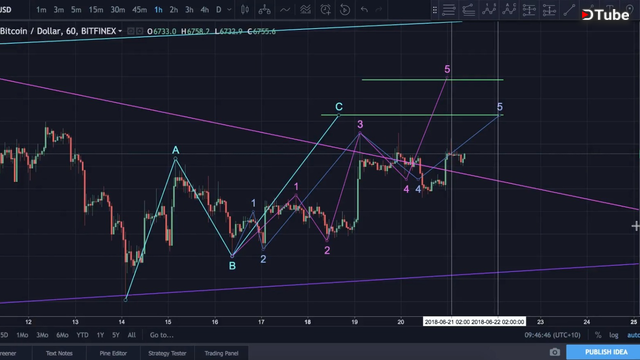The width and height of the screenshot is (640, 360).
Task: Open the indicator templates icon
Action: [305, 9]
